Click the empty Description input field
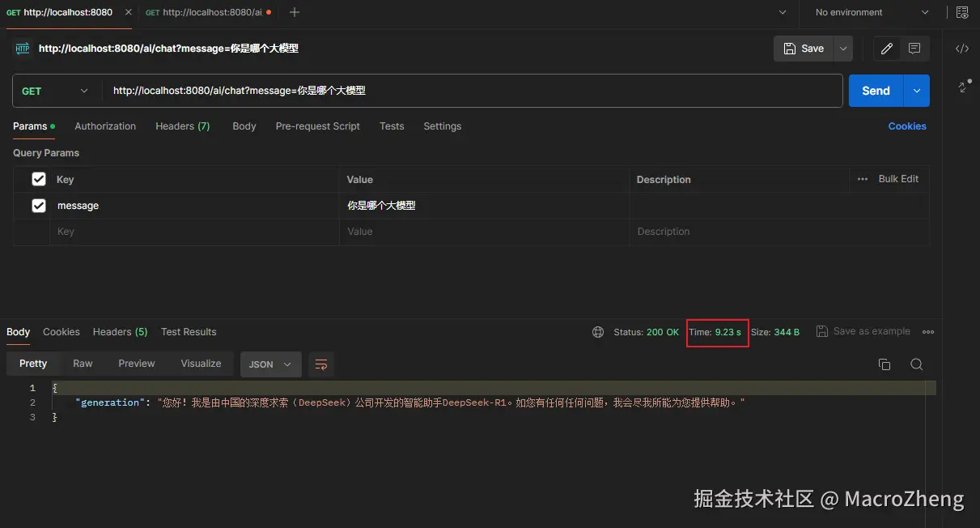 tap(779, 232)
